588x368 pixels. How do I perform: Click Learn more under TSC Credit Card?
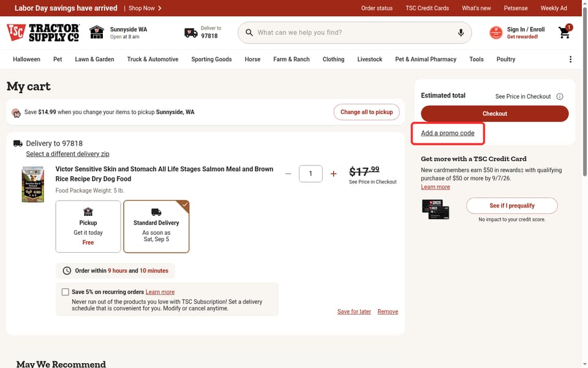pos(435,187)
